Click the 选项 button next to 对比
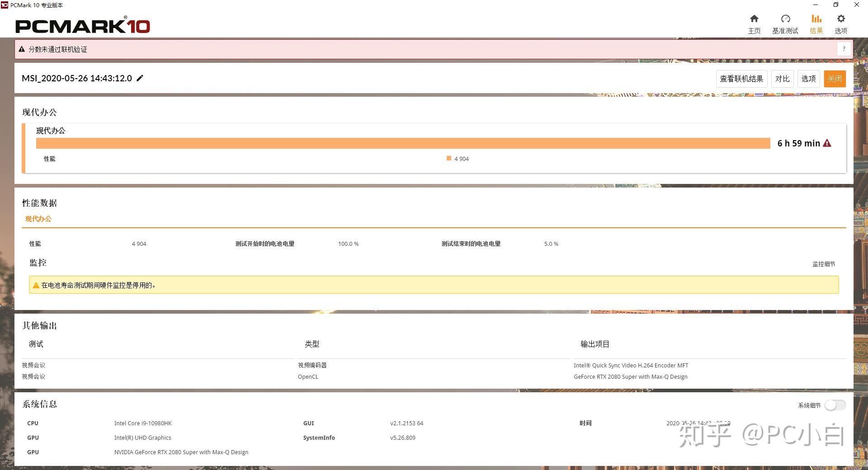868x470 pixels. coord(809,79)
